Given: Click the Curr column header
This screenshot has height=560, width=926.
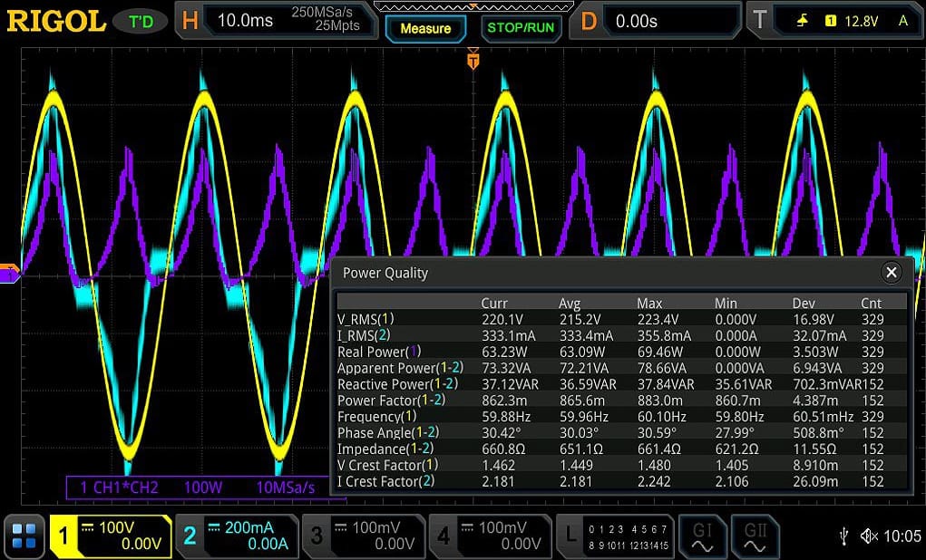Looking at the screenshot, I should 494,304.
